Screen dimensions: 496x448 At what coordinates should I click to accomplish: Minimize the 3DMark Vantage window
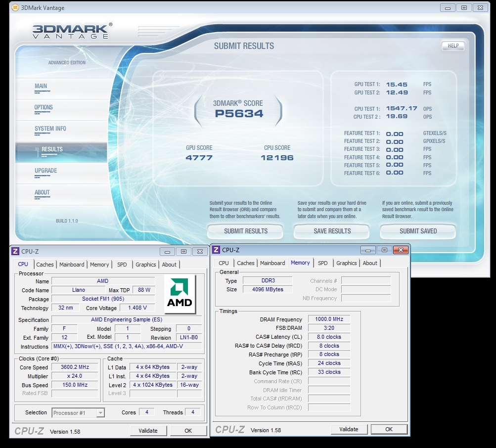click(x=447, y=8)
